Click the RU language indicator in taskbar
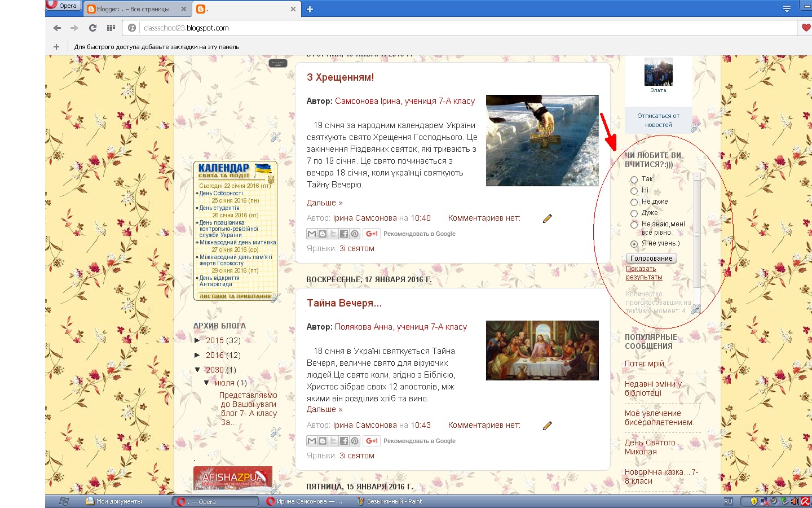 click(x=728, y=501)
